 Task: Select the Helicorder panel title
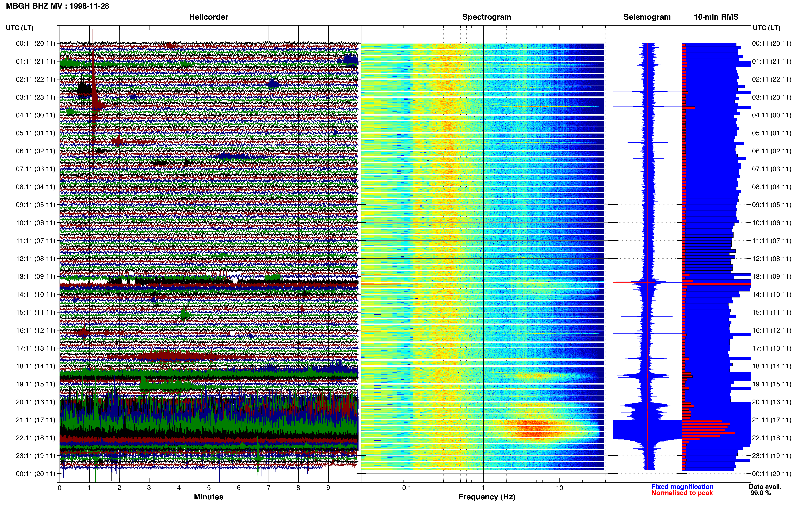(x=209, y=17)
